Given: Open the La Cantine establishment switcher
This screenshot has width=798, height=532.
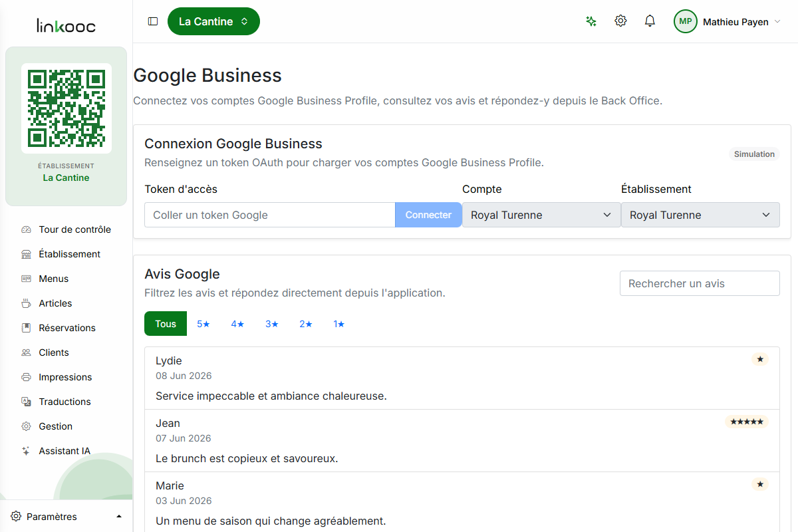Looking at the screenshot, I should click(213, 21).
